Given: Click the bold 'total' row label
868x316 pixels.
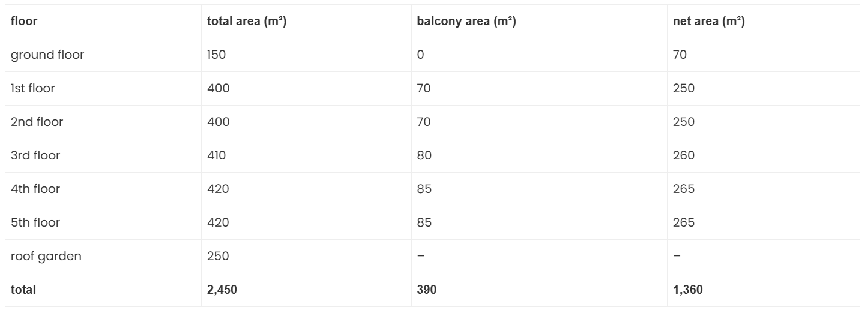Looking at the screenshot, I should (23, 290).
